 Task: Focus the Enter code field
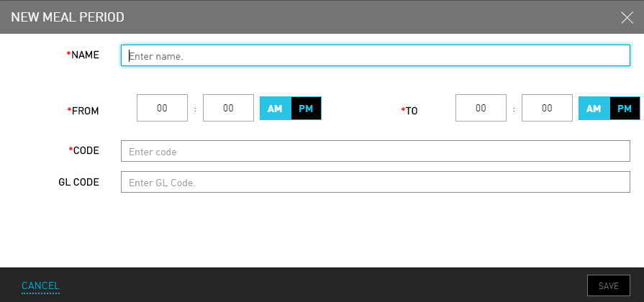pyautogui.click(x=376, y=151)
